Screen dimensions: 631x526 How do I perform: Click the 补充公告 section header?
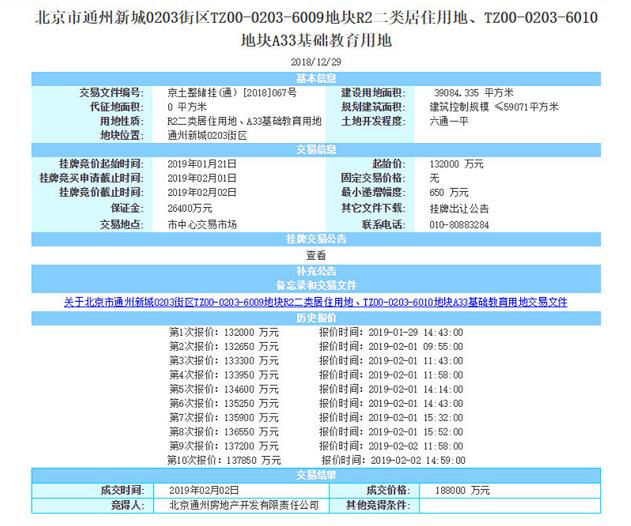pyautogui.click(x=316, y=271)
